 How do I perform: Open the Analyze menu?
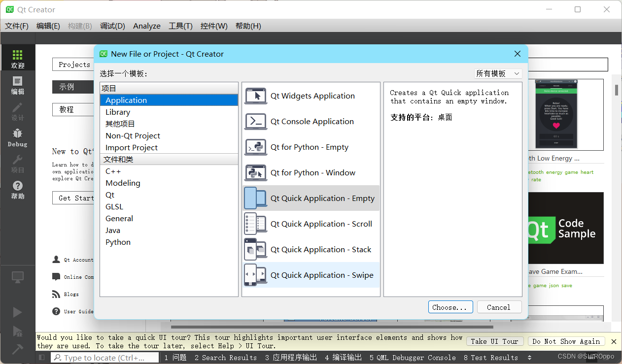[147, 26]
